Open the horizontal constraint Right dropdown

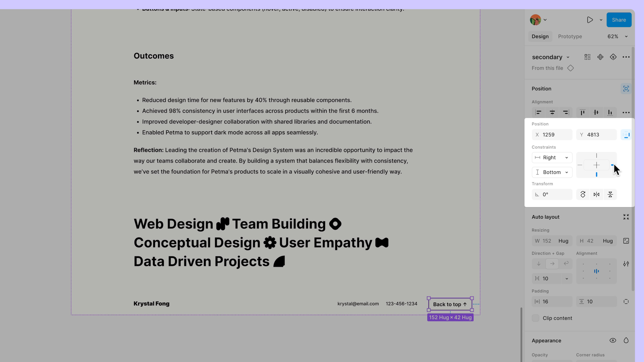click(552, 158)
